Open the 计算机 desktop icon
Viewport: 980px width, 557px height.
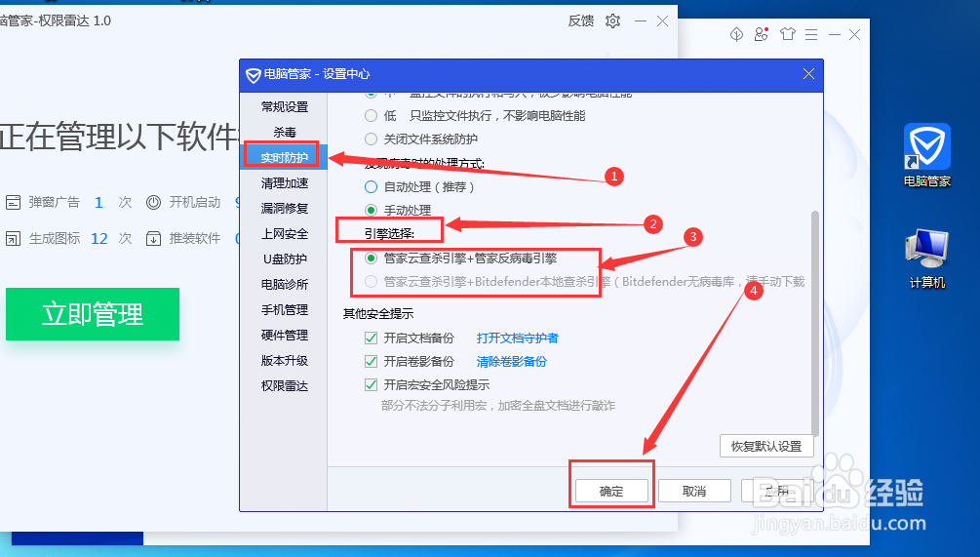click(927, 259)
